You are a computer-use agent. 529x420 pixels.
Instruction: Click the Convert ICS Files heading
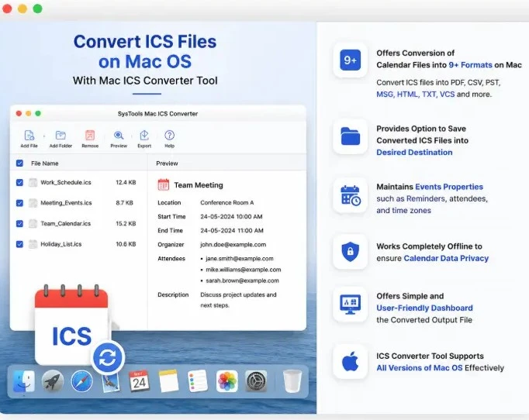[x=145, y=42]
